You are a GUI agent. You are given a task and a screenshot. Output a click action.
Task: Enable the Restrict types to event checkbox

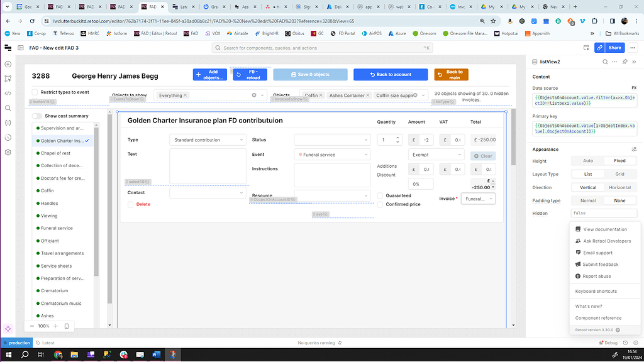[x=35, y=92]
